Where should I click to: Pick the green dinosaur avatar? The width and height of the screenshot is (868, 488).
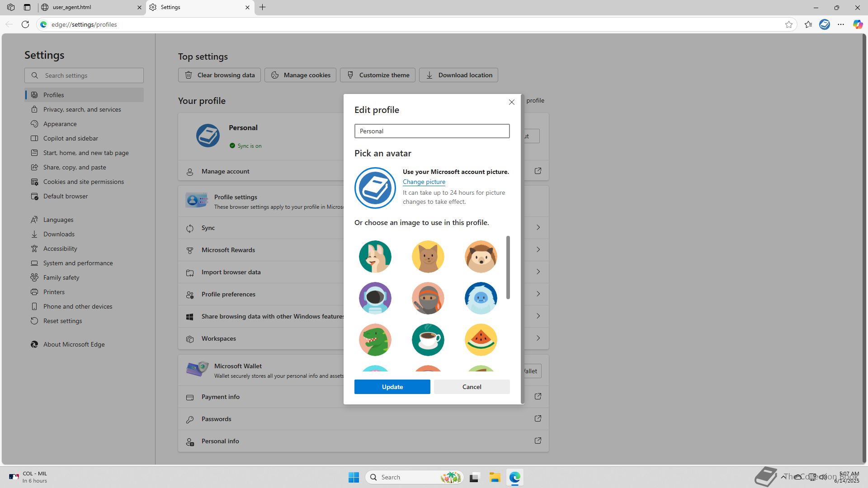coord(375,340)
